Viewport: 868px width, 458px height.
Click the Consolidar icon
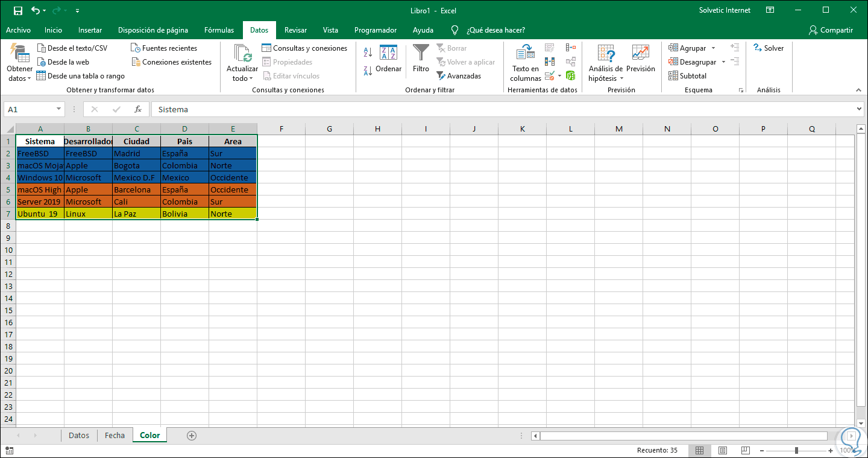coord(571,48)
